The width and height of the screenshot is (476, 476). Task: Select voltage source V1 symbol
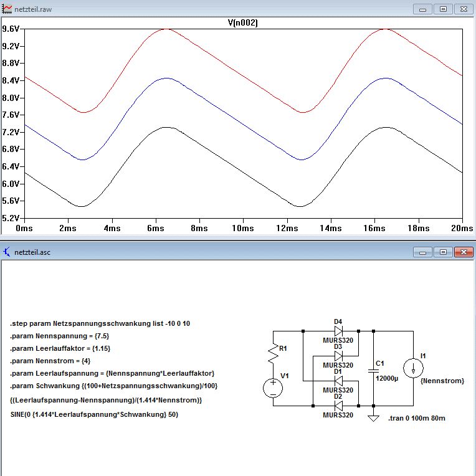pos(273,388)
